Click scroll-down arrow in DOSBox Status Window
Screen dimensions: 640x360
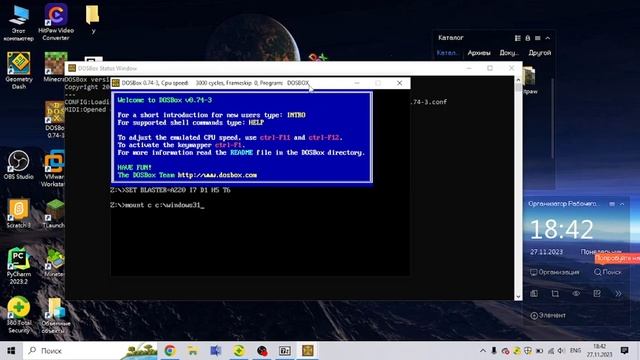coord(518,297)
